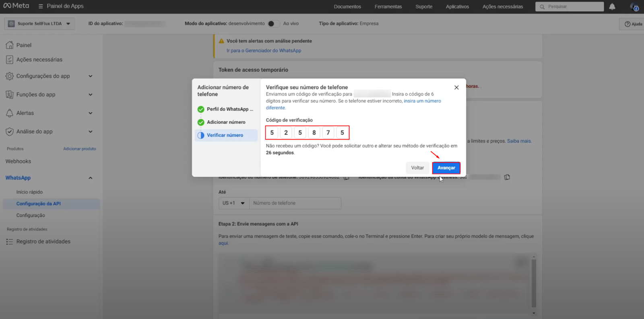Open the hamburger menu beside Painel de Apps
644x319 pixels.
[x=41, y=6]
